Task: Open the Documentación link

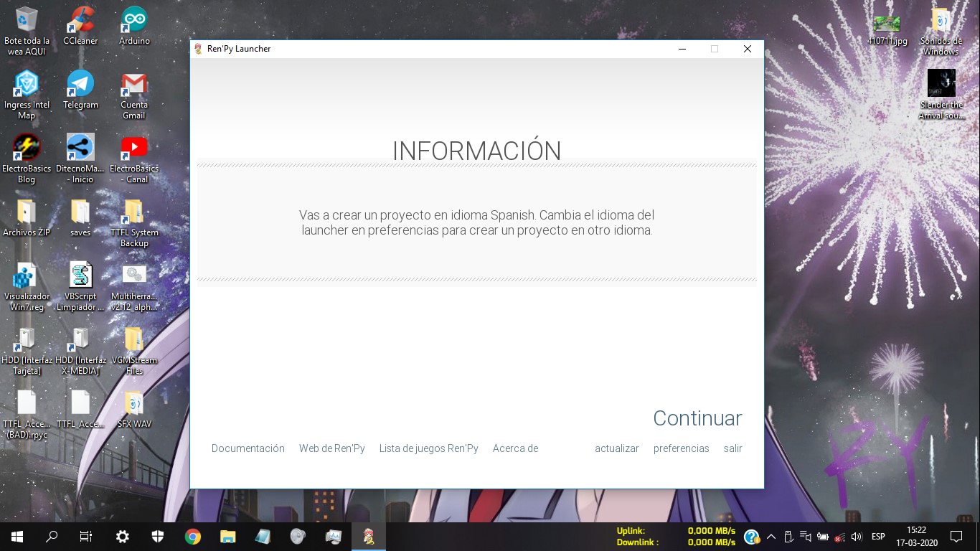Action: pyautogui.click(x=248, y=448)
